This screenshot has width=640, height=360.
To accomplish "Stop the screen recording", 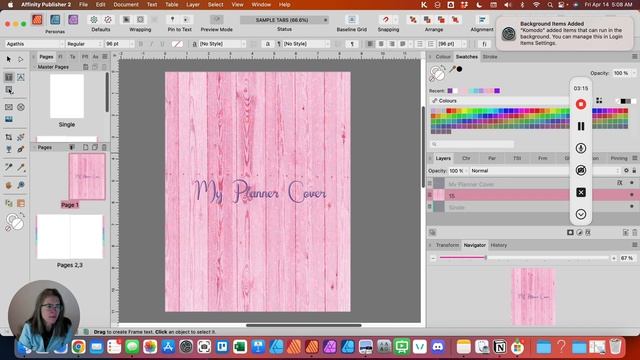I will [x=581, y=104].
